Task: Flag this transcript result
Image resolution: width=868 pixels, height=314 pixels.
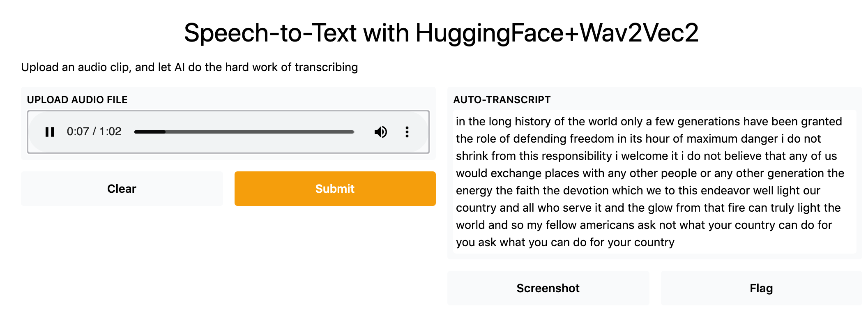Action: tap(761, 288)
